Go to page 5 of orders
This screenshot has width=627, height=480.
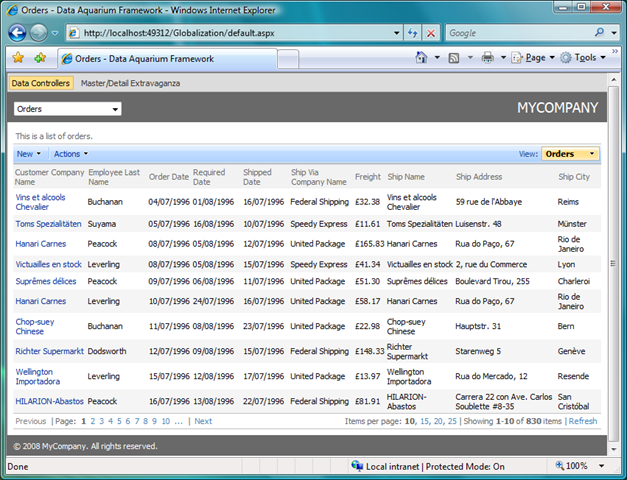pyautogui.click(x=119, y=421)
